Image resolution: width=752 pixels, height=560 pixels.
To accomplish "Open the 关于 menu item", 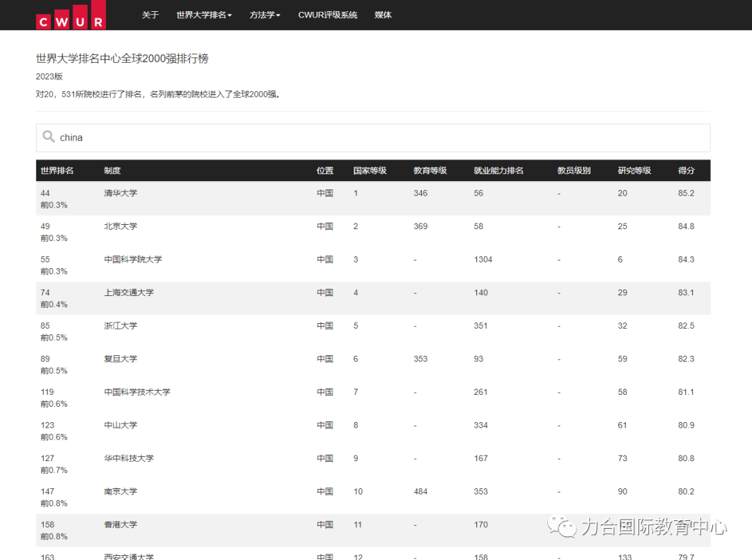I will point(150,15).
